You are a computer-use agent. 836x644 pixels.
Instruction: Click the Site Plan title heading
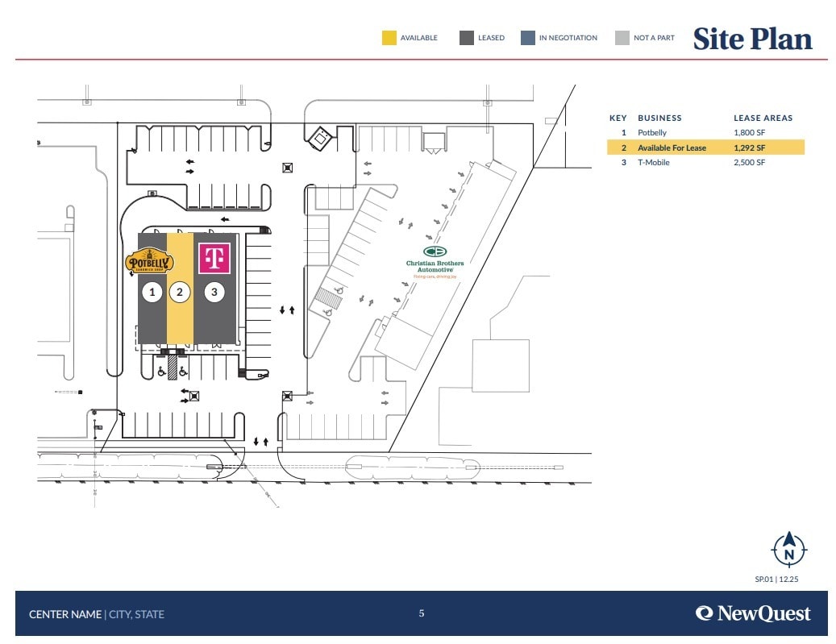(752, 39)
